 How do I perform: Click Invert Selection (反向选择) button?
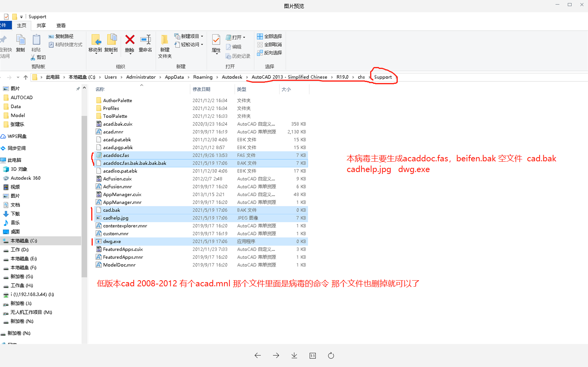[x=270, y=53]
